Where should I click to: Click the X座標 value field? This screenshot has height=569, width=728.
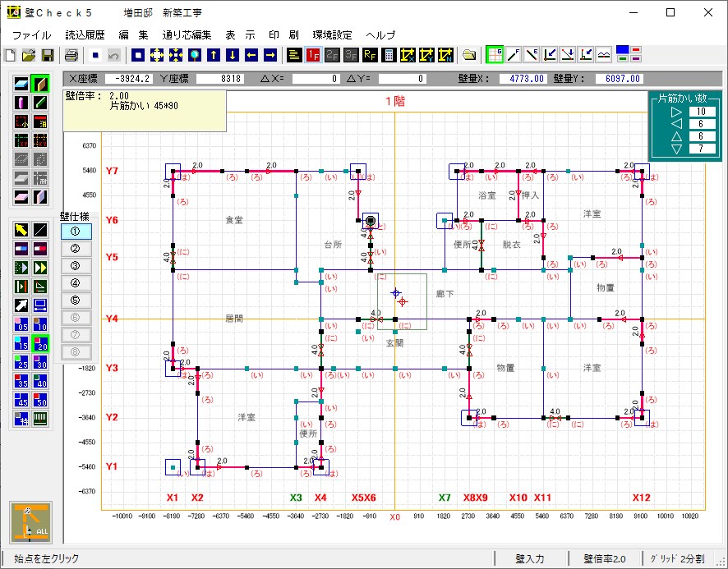click(129, 79)
